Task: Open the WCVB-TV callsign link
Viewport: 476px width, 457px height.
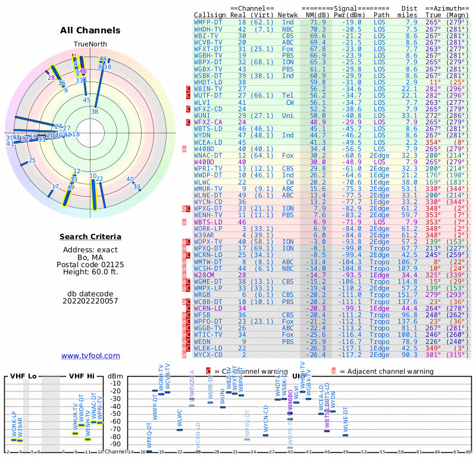Action: click(x=208, y=42)
